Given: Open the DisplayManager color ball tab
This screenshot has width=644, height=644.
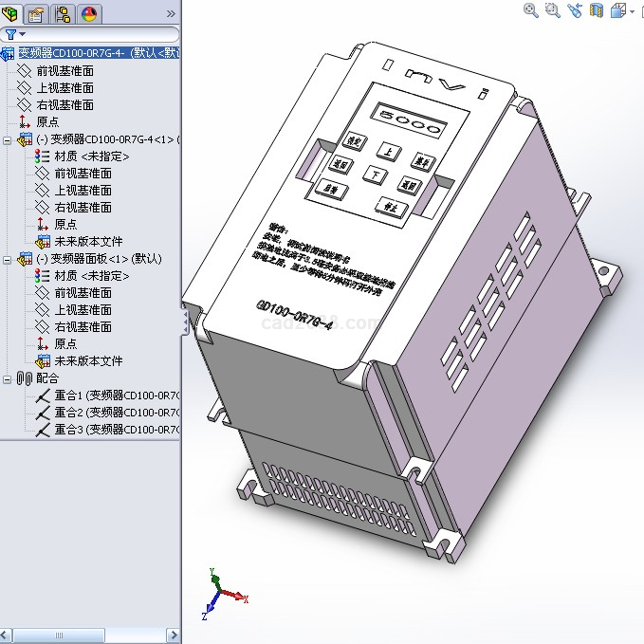Looking at the screenshot, I should [89, 13].
